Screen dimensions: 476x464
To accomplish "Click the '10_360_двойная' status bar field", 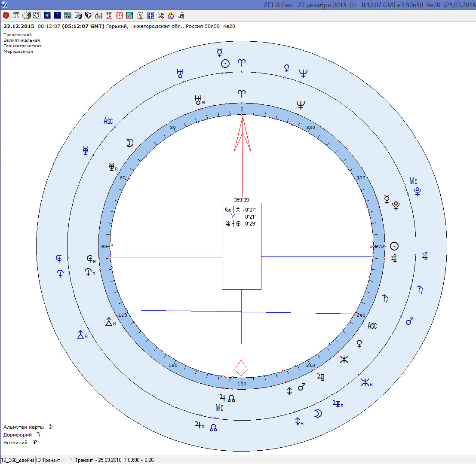I will coord(17,460).
